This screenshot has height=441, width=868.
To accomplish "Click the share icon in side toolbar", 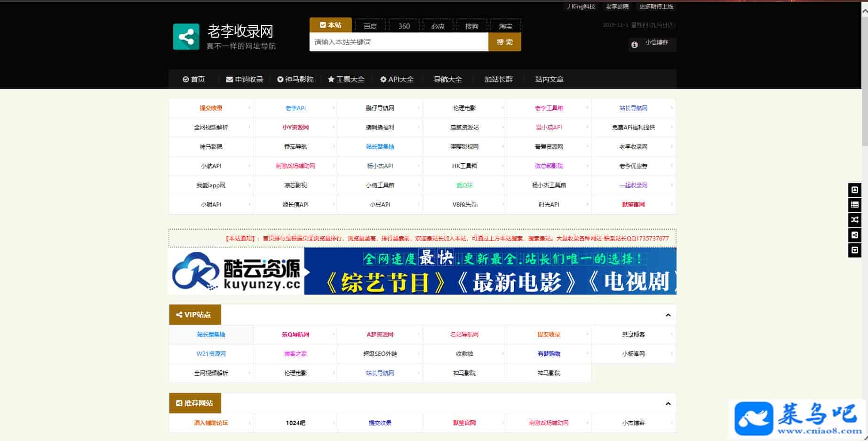I will click(854, 235).
